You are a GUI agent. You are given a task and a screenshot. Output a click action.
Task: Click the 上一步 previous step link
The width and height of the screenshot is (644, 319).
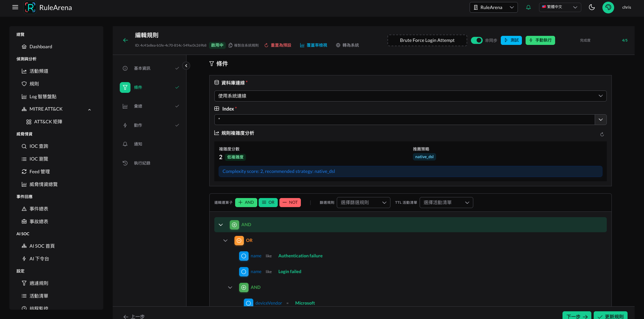(134, 317)
